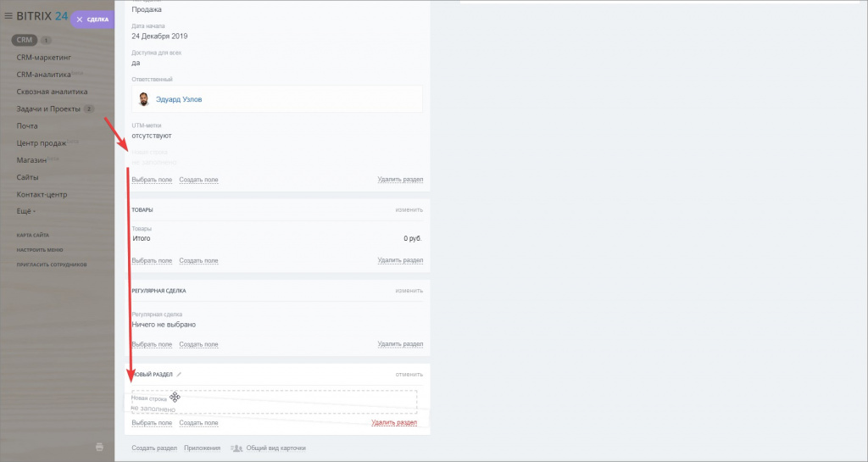Open Эдуард Узлов profile link

pyautogui.click(x=179, y=99)
